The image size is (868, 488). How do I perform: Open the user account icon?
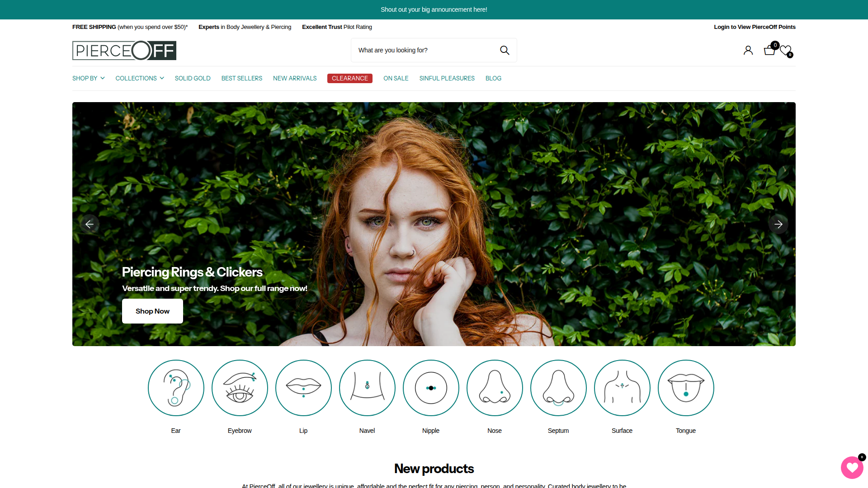click(x=748, y=50)
